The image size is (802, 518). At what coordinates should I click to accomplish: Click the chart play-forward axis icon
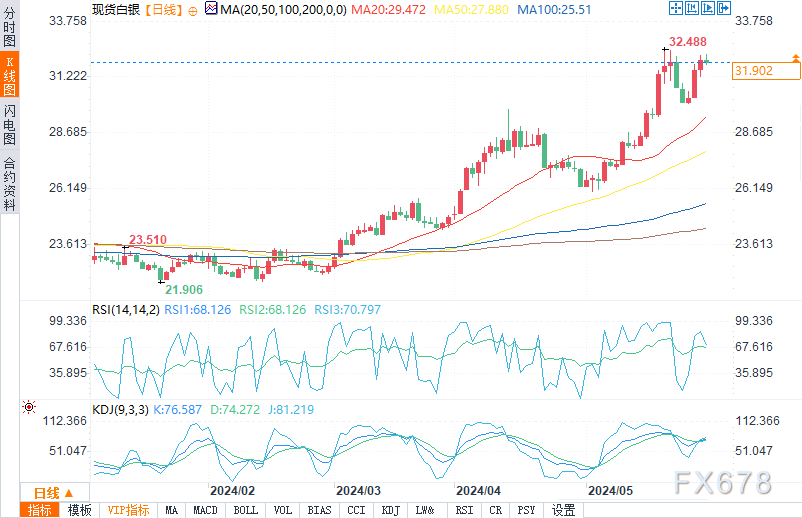coord(707,8)
